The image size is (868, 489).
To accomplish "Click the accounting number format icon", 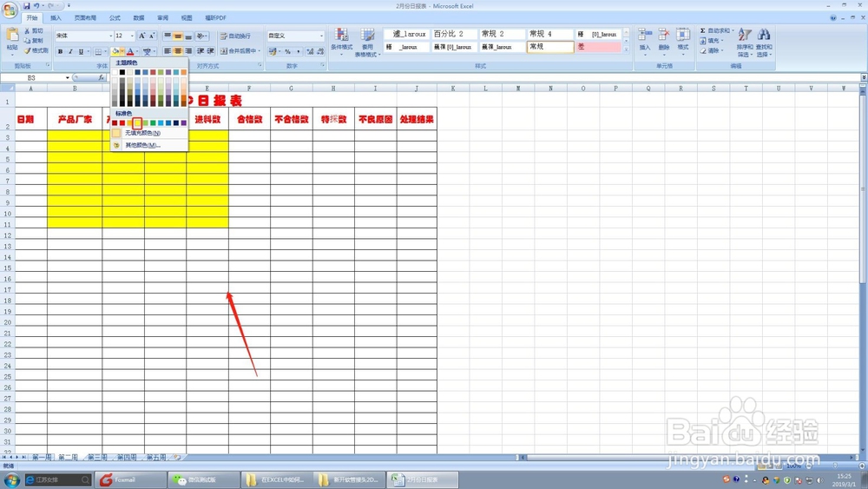I will coord(273,51).
